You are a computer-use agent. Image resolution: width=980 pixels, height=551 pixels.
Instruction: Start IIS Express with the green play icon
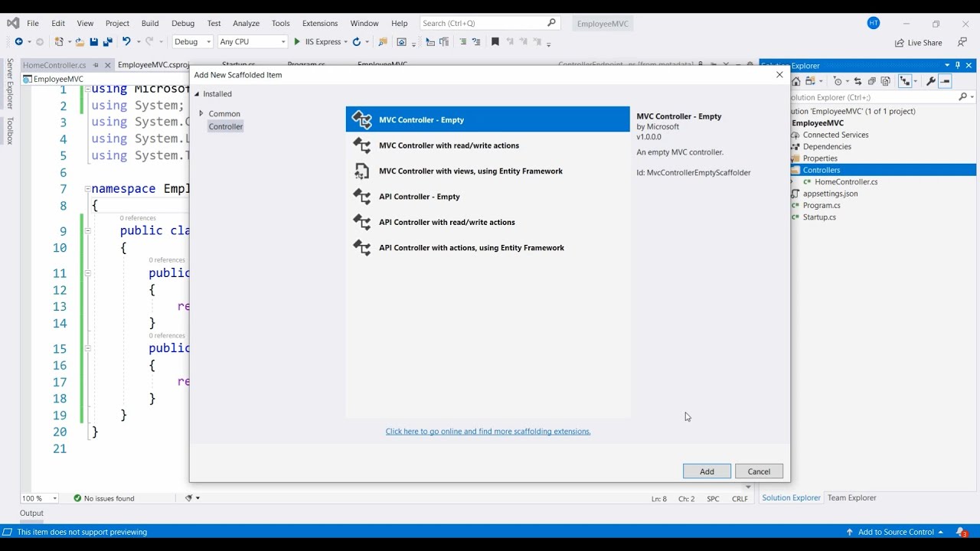tap(297, 41)
